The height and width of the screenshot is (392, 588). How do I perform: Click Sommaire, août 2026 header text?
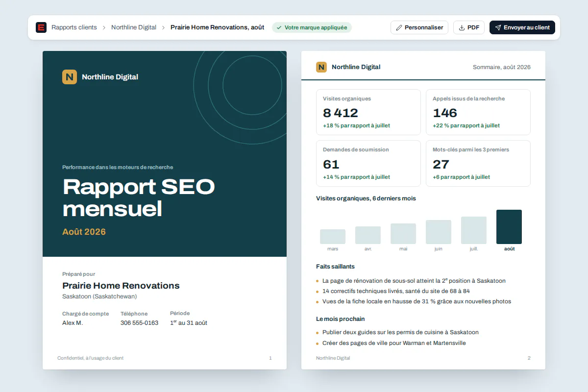click(502, 67)
